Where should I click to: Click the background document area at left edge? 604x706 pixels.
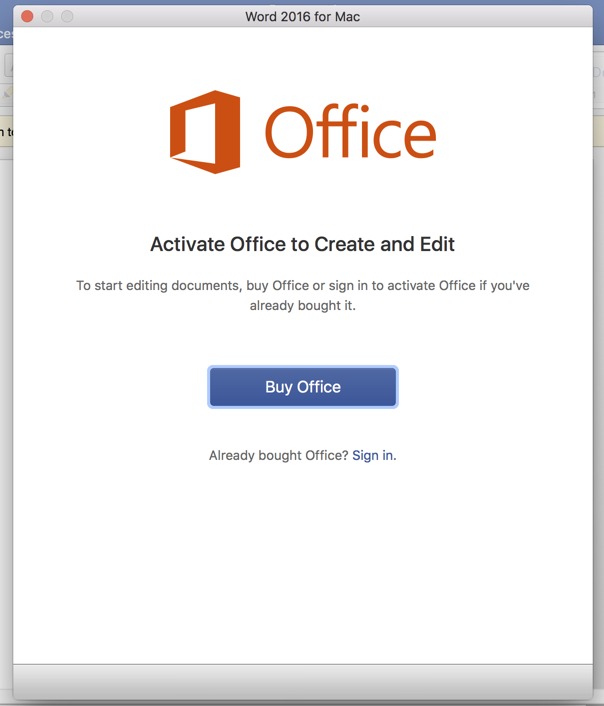(x=5, y=400)
